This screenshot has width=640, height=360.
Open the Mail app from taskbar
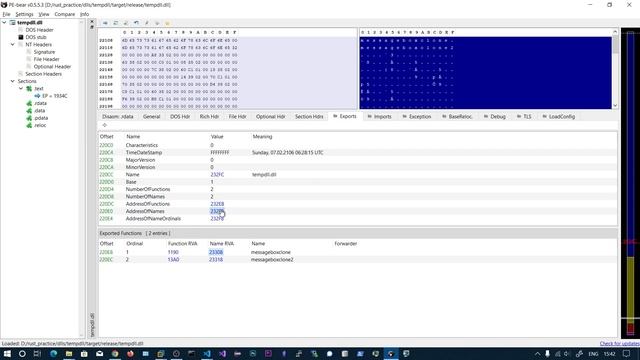pyautogui.click(x=99, y=353)
